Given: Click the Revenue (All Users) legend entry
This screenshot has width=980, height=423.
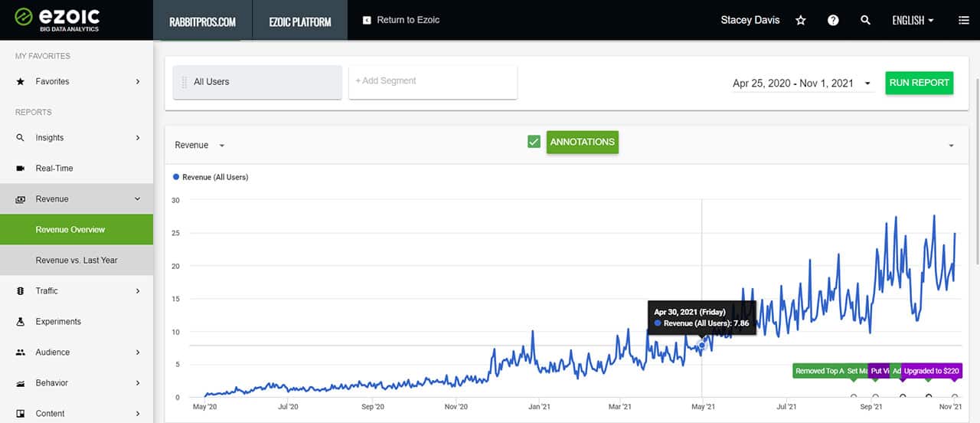Looking at the screenshot, I should pos(211,177).
